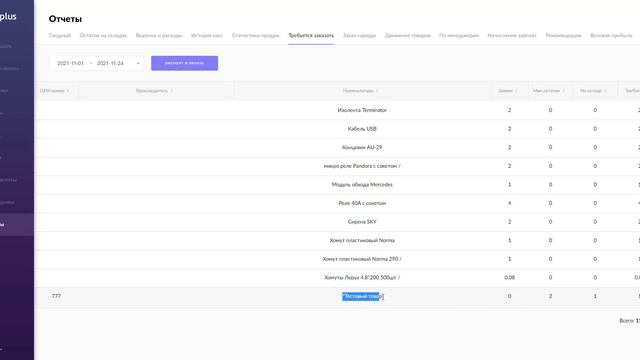Viewport: 640px width, 360px height.
Task: Click the микро реле Pandora с сокетом item
Action: point(362,166)
